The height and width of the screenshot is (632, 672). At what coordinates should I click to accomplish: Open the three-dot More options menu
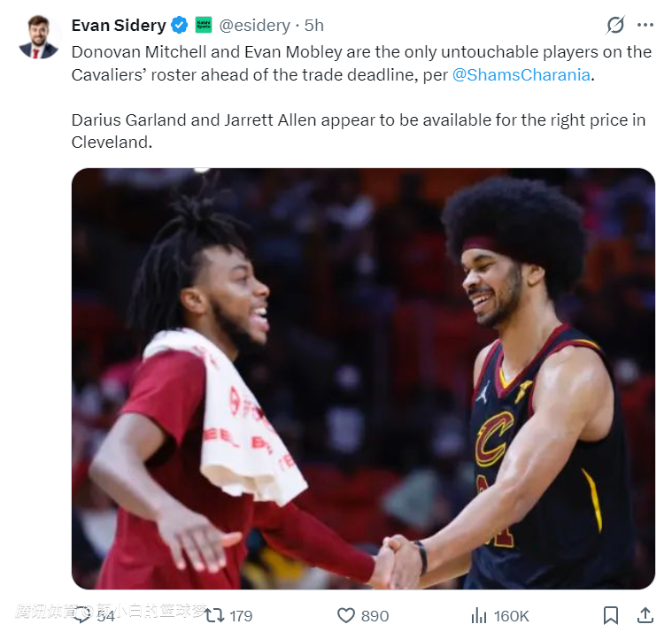(645, 25)
